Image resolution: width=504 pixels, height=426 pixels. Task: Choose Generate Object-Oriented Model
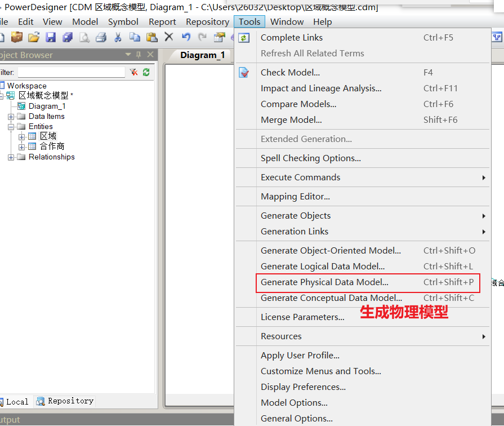point(363,251)
